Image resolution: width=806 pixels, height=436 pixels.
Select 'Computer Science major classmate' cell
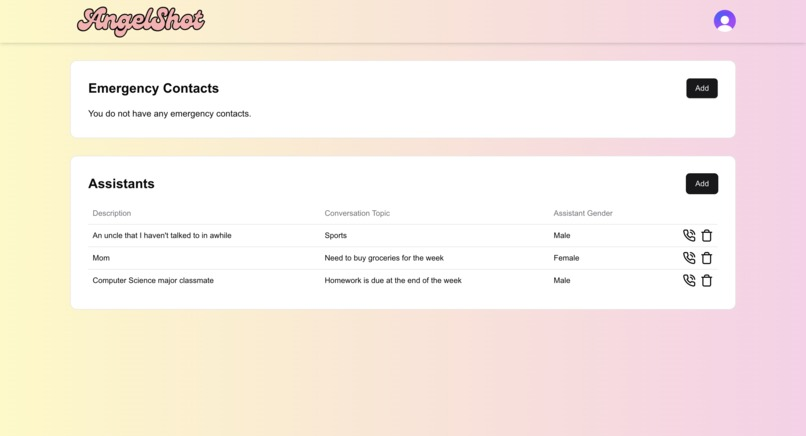tap(153, 280)
